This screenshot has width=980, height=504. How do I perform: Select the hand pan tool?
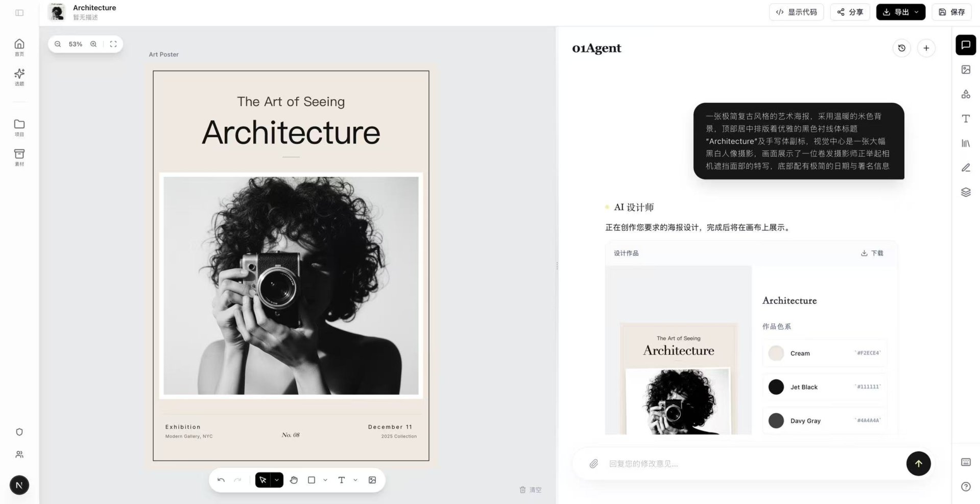294,480
